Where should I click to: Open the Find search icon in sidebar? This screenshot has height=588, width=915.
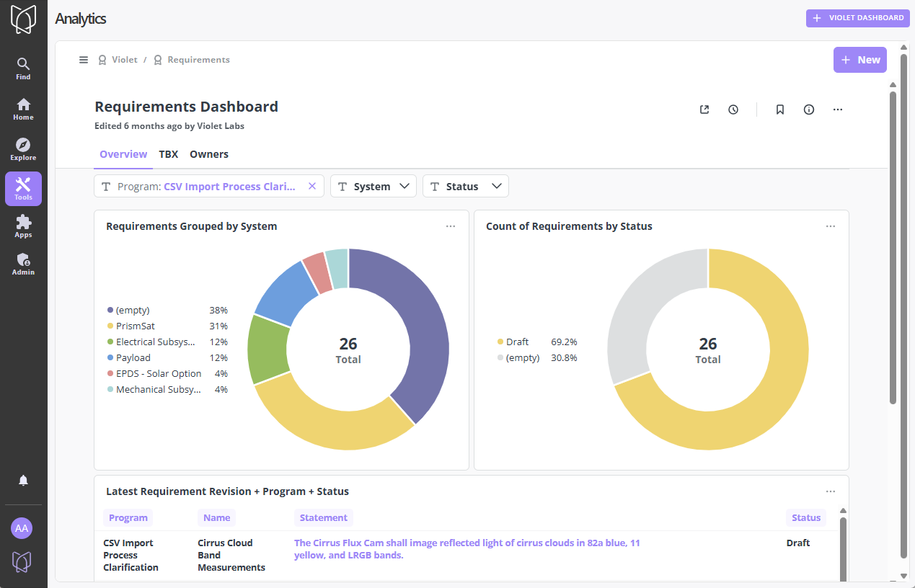pyautogui.click(x=23, y=68)
